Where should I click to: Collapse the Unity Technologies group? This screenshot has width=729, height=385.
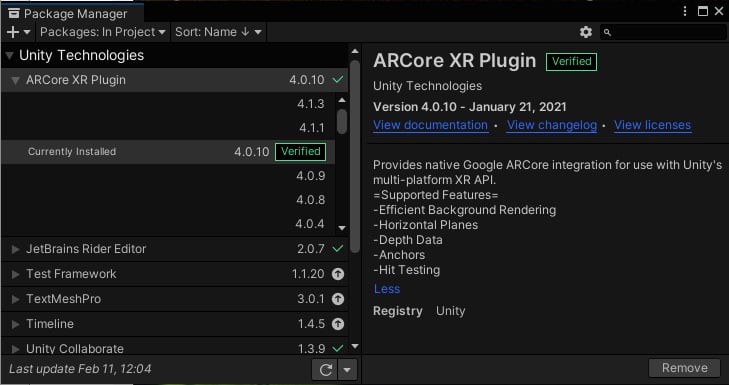9,56
